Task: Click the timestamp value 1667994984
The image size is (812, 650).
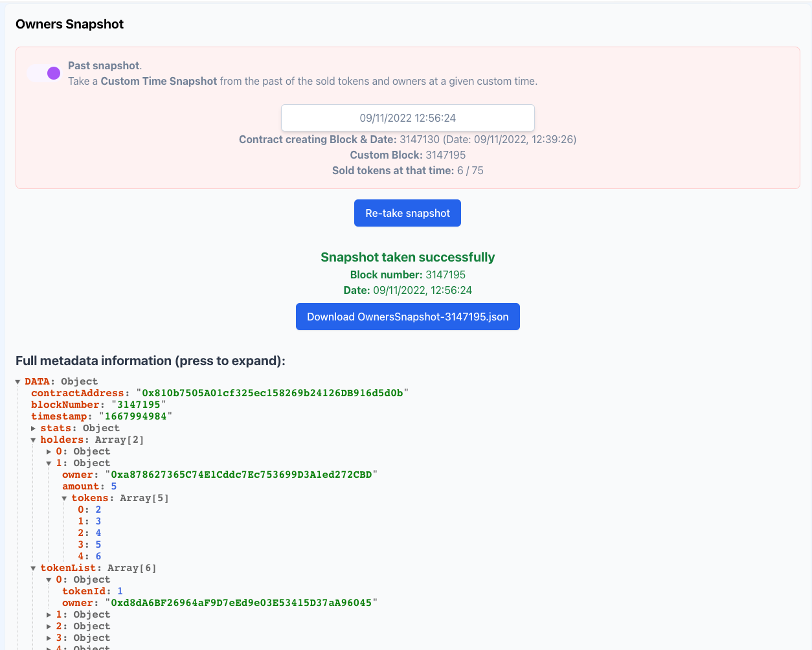Action: click(135, 416)
